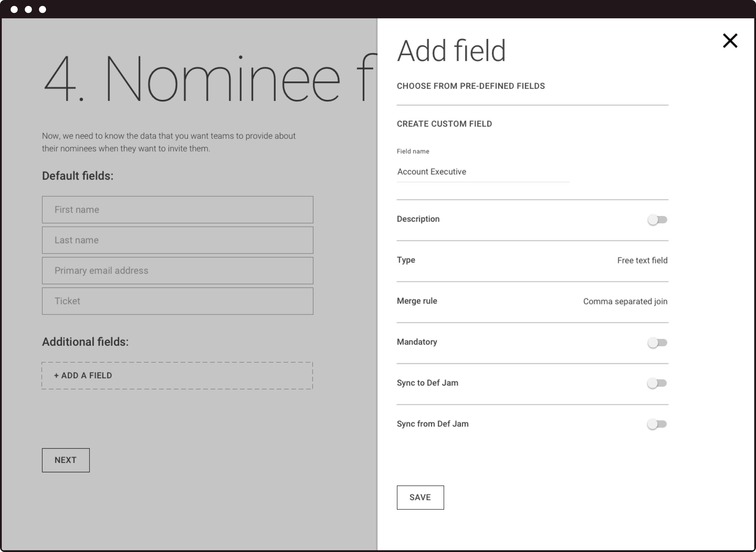The image size is (756, 552).
Task: Expand the Type dropdown to change field type
Action: tap(643, 259)
